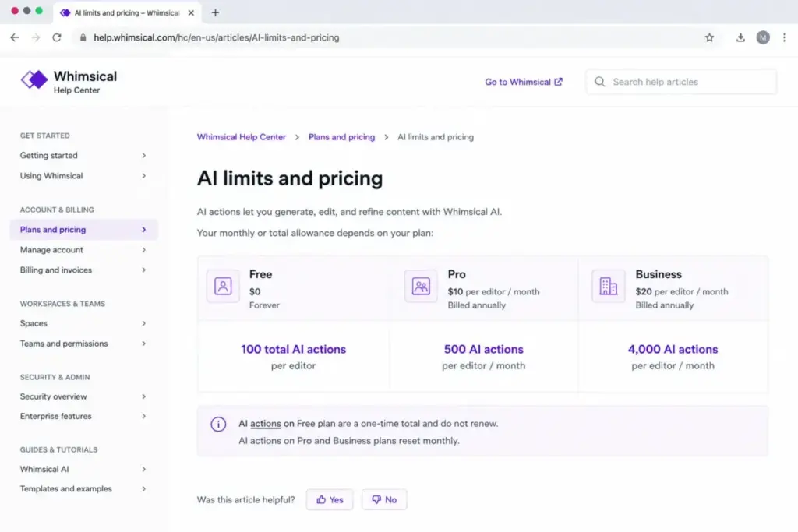Mark article unhelpful with No button

[x=384, y=500]
